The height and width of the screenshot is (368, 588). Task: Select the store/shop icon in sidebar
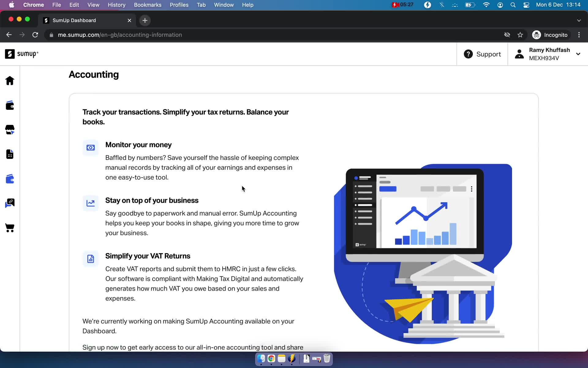pos(10,130)
